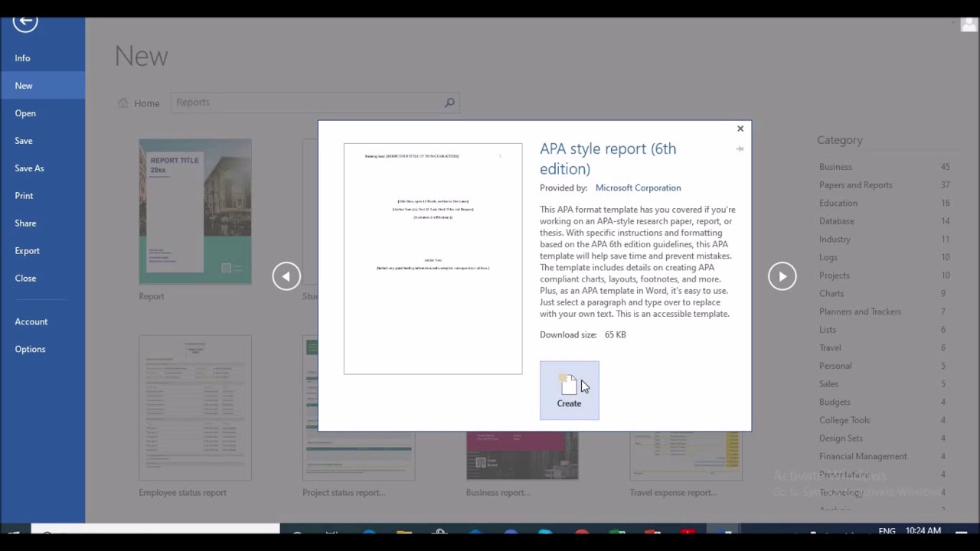
Task: Select Open in the sidebar
Action: click(42, 113)
